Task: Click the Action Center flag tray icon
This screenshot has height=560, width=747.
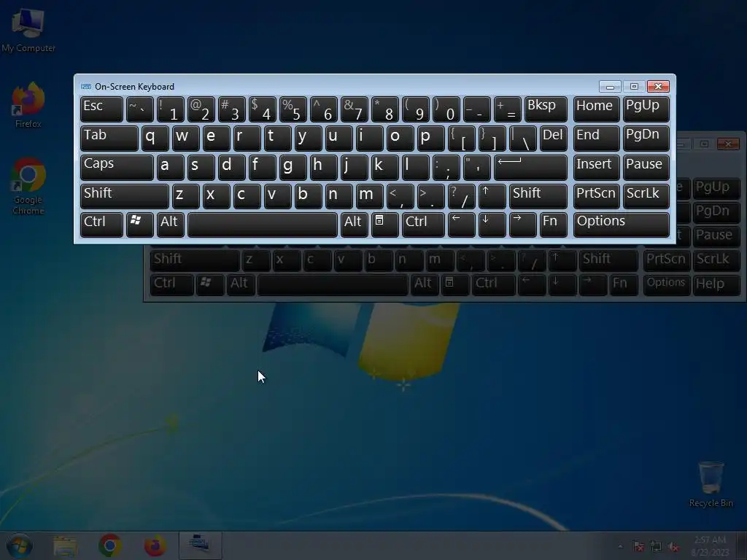Action: [639, 547]
